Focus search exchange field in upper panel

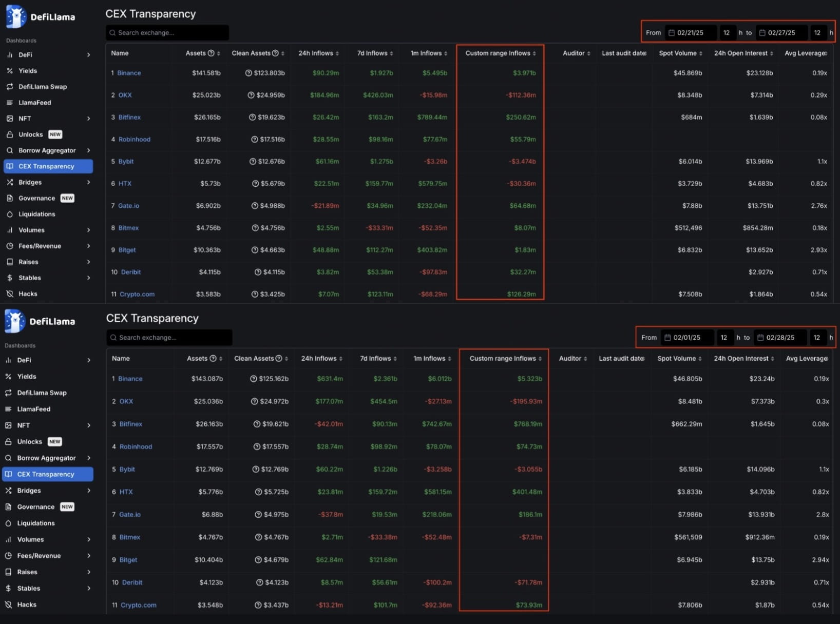[167, 32]
